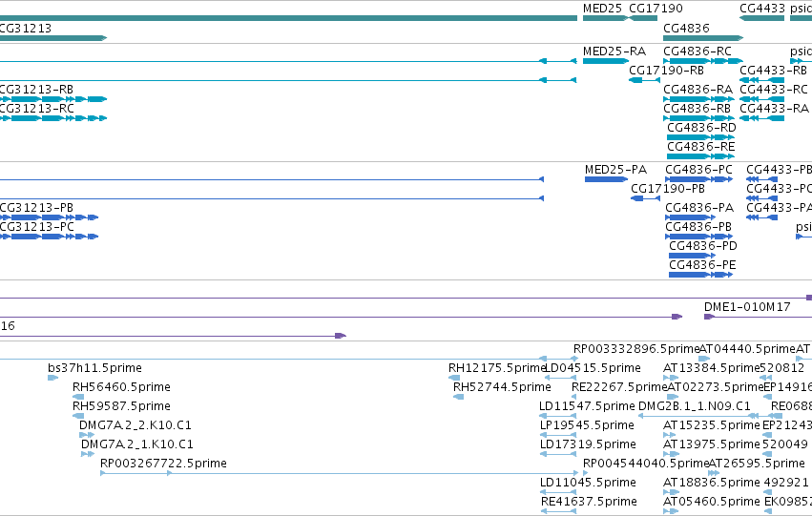The height and width of the screenshot is (516, 812).
Task: Select the RE22267.5prime EST
Action: pos(573,397)
